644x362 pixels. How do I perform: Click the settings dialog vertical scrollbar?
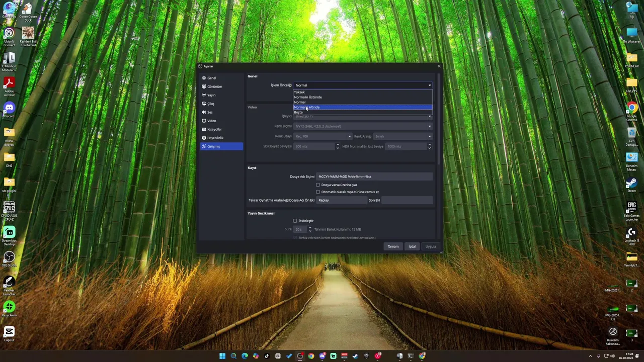(x=438, y=118)
